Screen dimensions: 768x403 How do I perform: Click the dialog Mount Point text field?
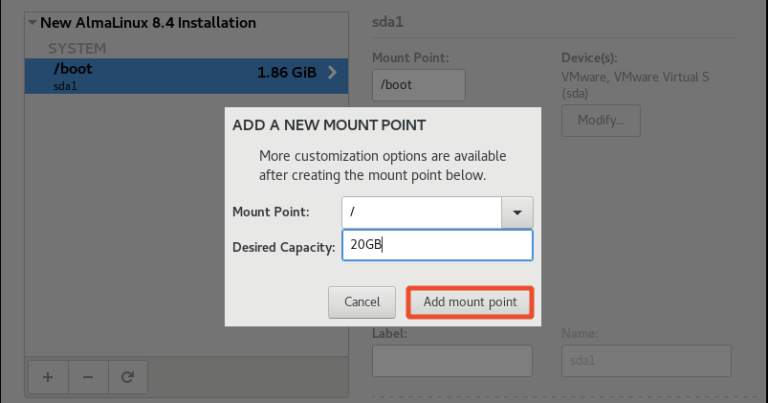point(422,213)
